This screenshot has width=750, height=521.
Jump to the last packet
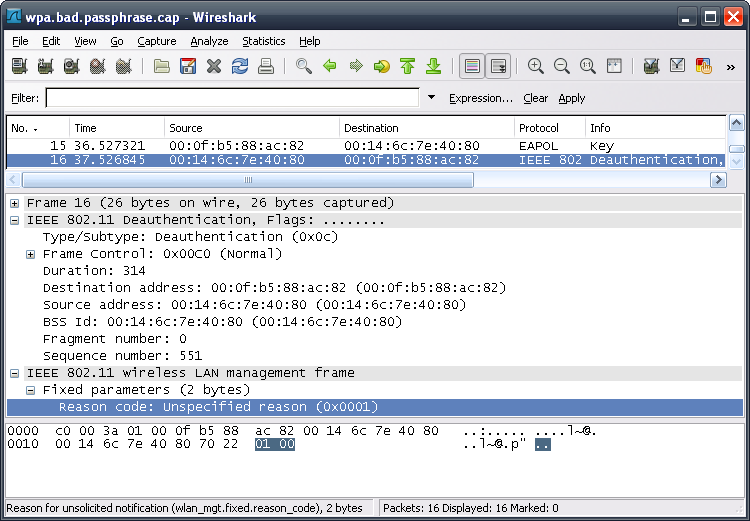coord(433,67)
